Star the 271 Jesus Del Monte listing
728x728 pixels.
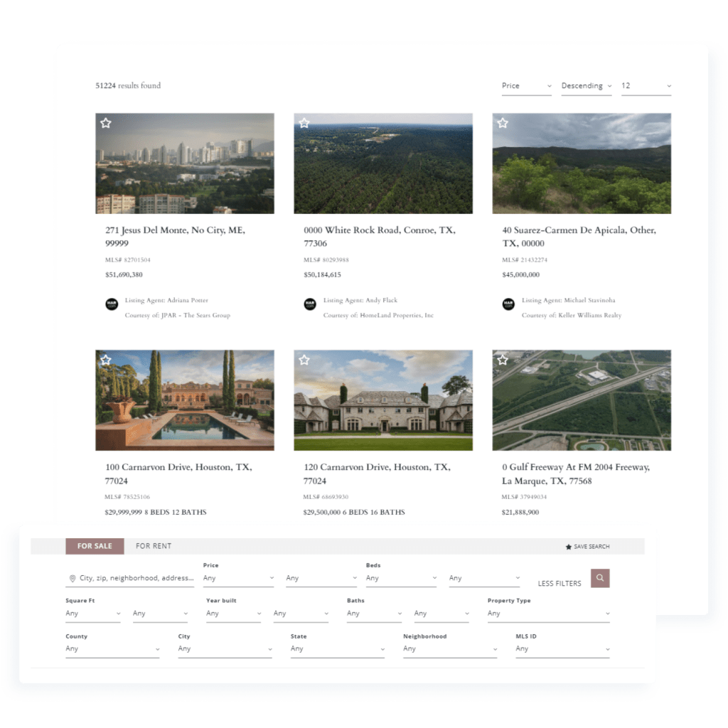105,122
